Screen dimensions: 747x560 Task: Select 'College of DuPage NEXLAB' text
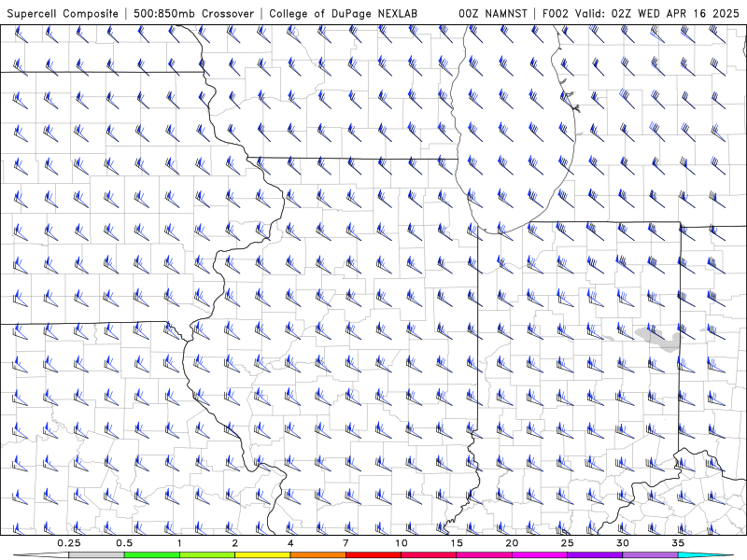click(x=343, y=13)
